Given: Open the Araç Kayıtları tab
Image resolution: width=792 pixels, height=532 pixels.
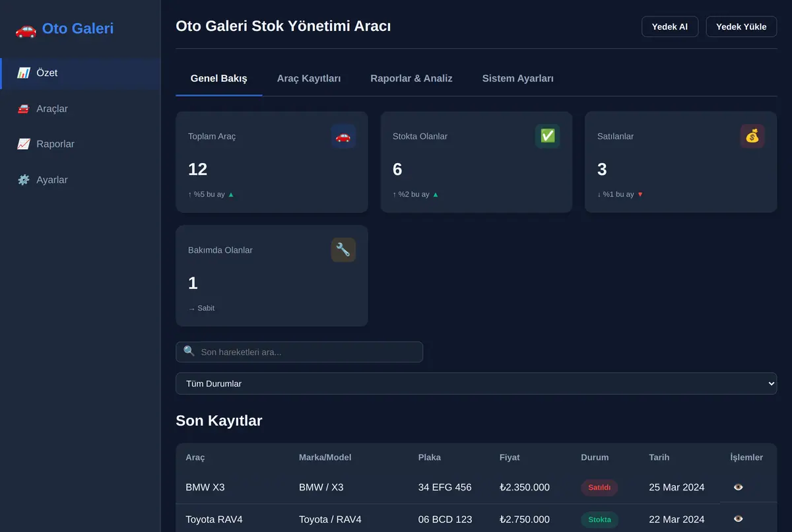Looking at the screenshot, I should coord(309,79).
